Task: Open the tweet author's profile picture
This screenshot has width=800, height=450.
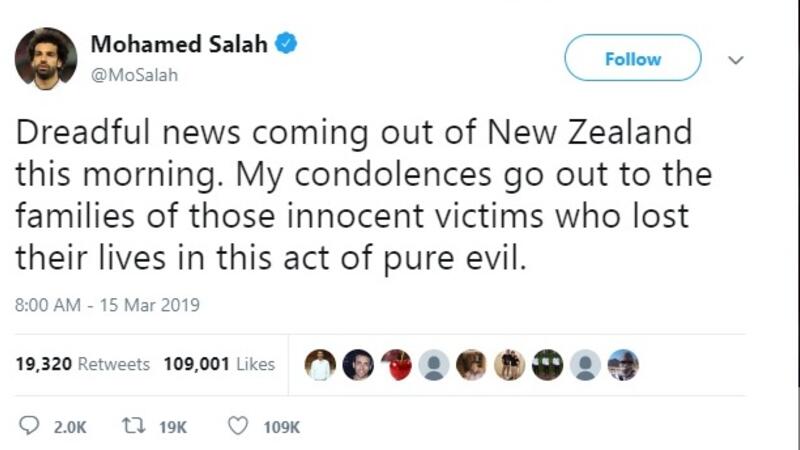Action: (46, 59)
